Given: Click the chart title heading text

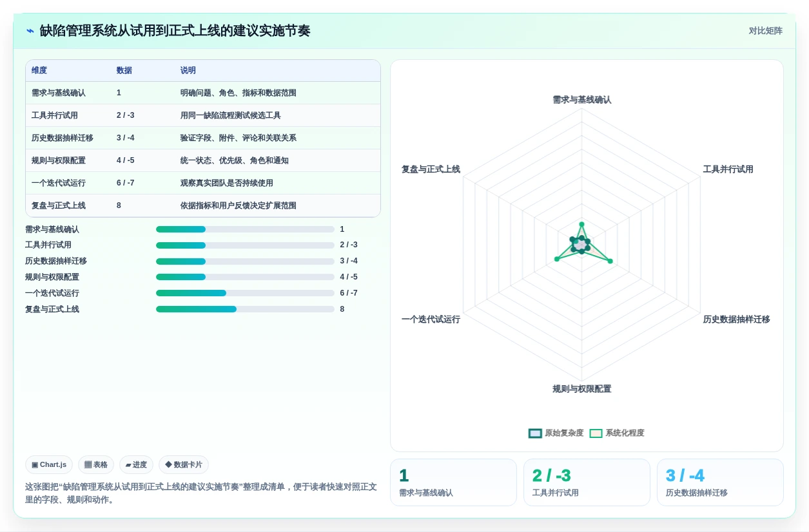Looking at the screenshot, I should (x=175, y=31).
